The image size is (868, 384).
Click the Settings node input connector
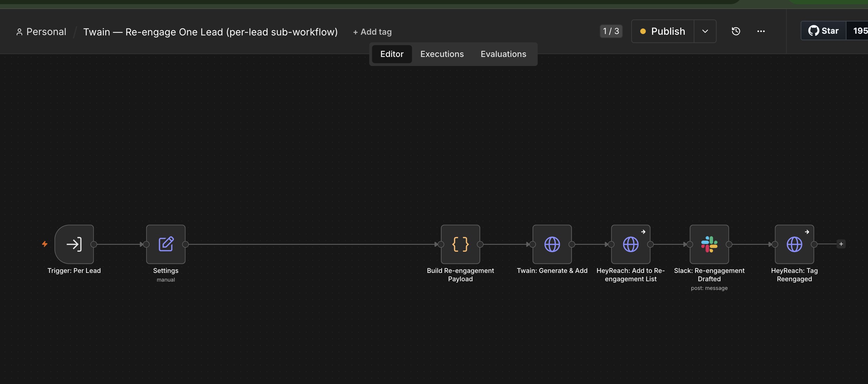pos(146,244)
